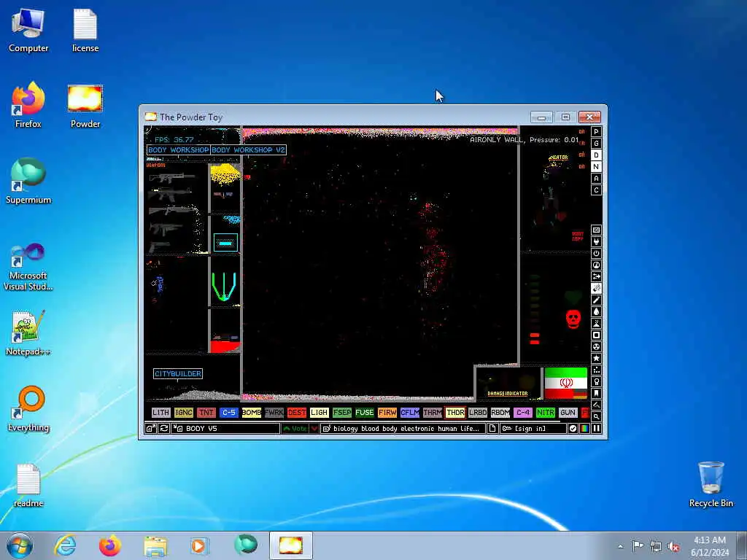Choose the DEST element

pyautogui.click(x=296, y=413)
